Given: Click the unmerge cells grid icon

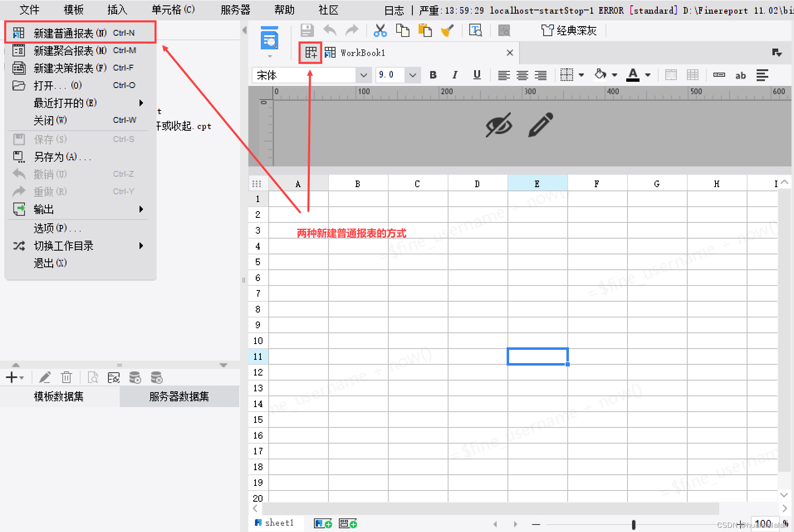Looking at the screenshot, I should click(693, 75).
